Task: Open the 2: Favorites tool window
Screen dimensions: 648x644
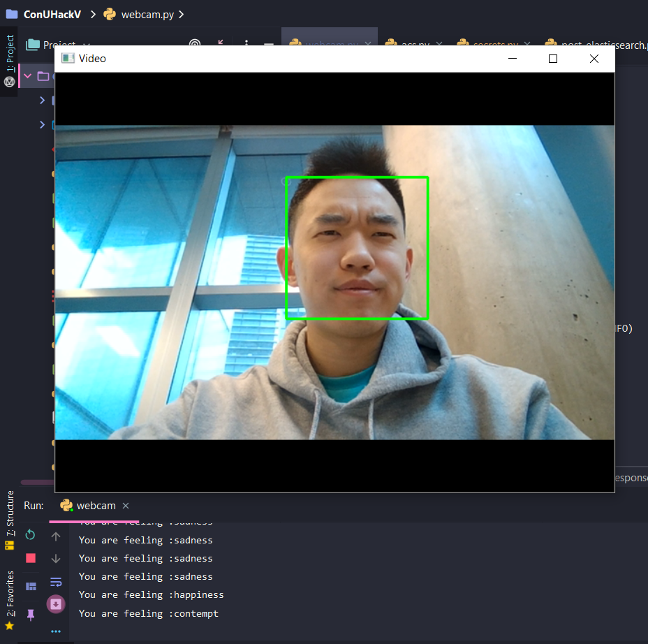Action: pyautogui.click(x=10, y=600)
